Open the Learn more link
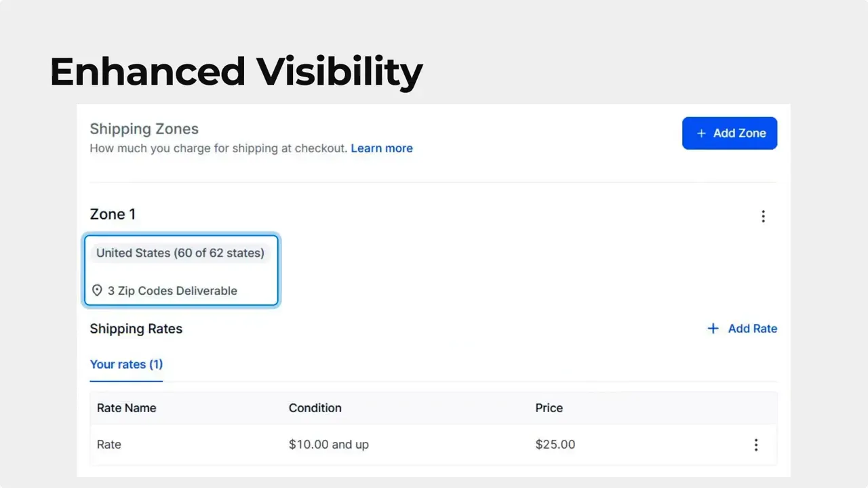 (382, 148)
